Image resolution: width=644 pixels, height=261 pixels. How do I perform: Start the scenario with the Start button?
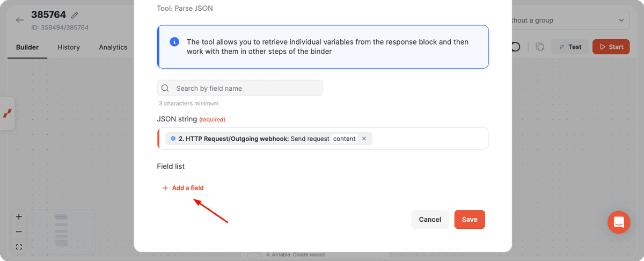611,47
